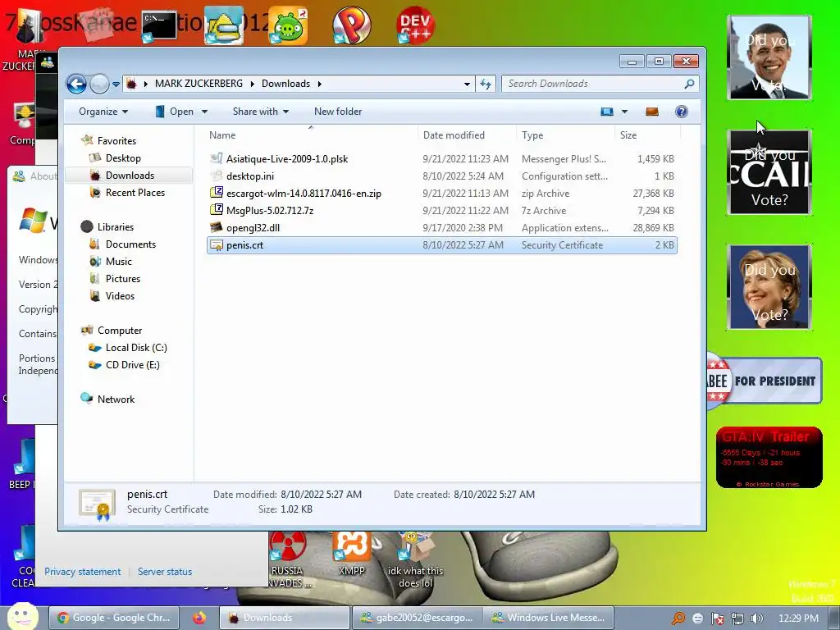
Task: Switch to Google Chrome taskbar button
Action: pyautogui.click(x=114, y=618)
